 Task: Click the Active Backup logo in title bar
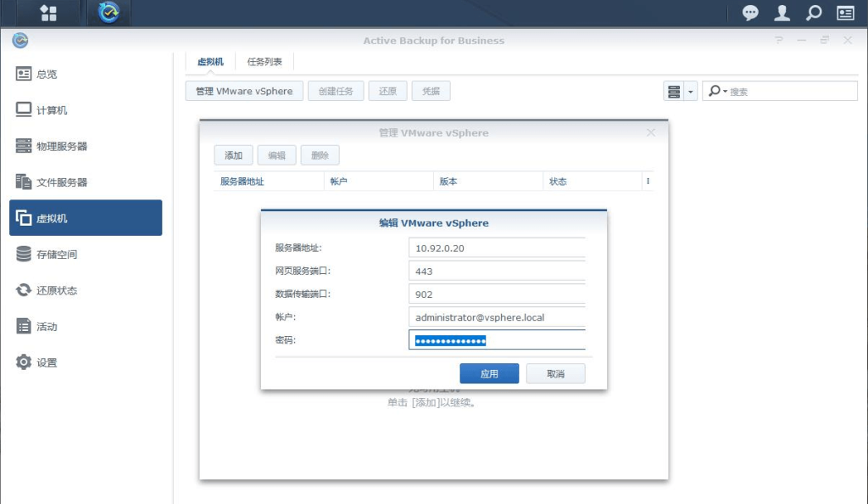(20, 41)
